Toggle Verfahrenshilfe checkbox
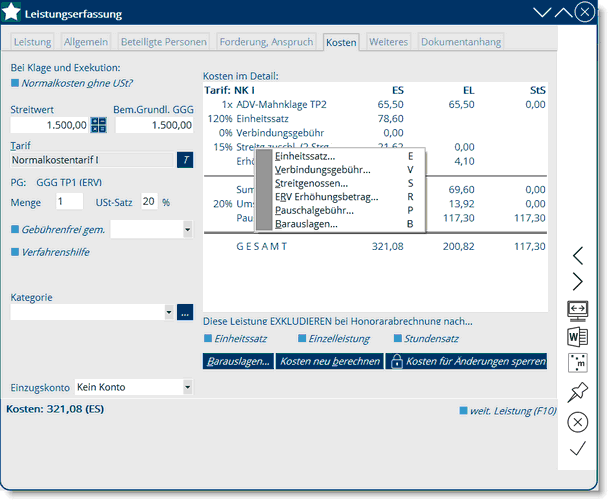The height and width of the screenshot is (501, 609). 15,252
